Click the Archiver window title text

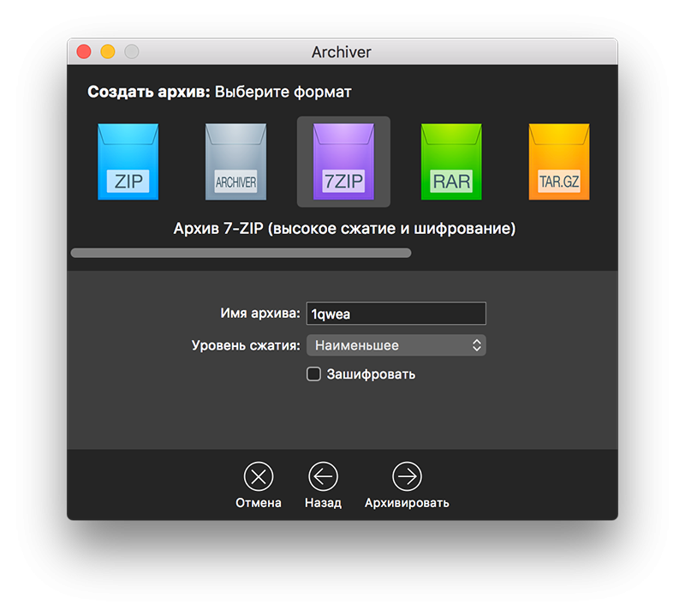342,52
